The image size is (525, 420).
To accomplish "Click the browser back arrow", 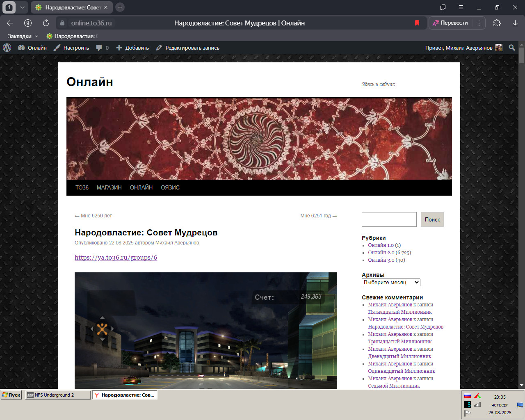I will click(x=10, y=23).
